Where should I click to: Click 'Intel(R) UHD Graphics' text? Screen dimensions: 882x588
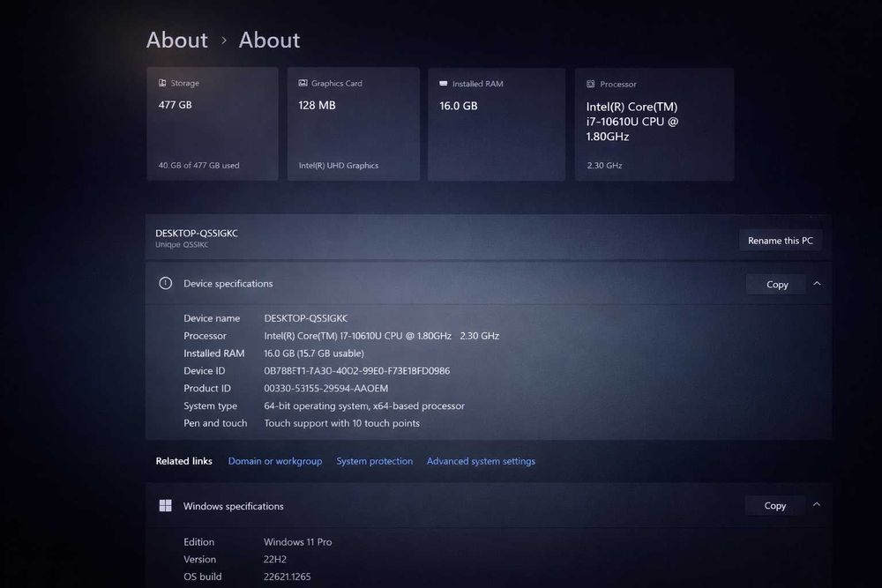click(339, 165)
